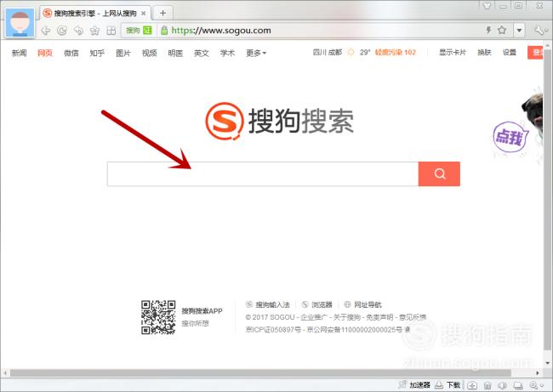Click the 换肤 skin change link

484,52
